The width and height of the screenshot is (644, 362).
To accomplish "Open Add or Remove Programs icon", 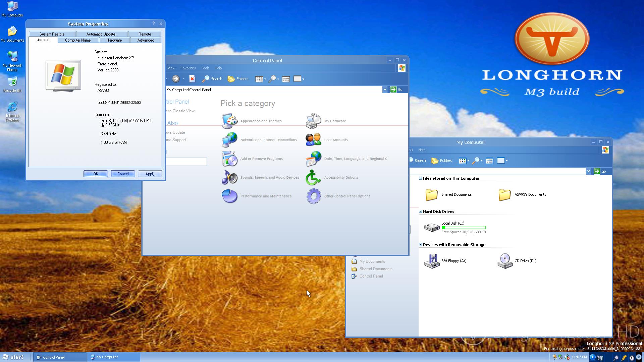I will [x=229, y=159].
